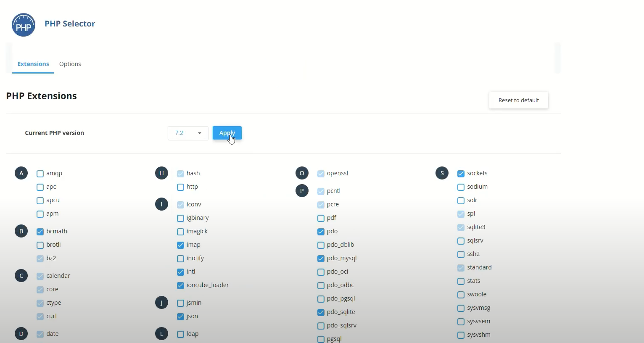
Task: Click the letter B group badge
Action: 21,231
